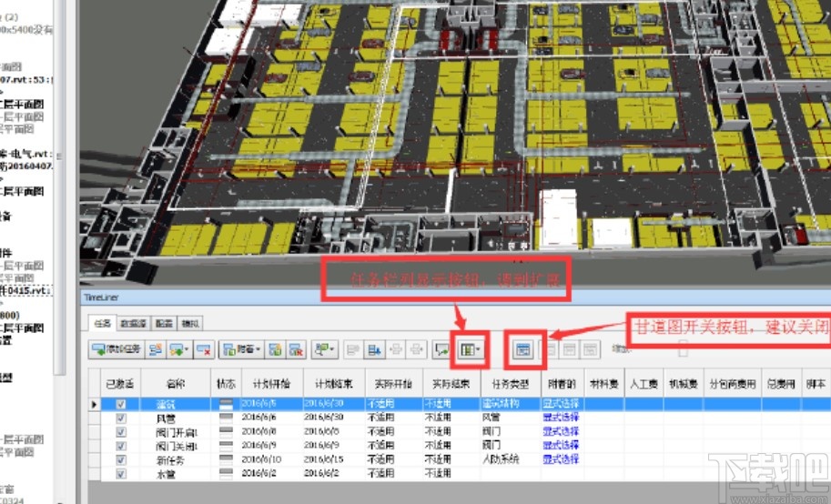
Task: Click 显式选择 link in 阀门关闭1 row
Action: (561, 445)
